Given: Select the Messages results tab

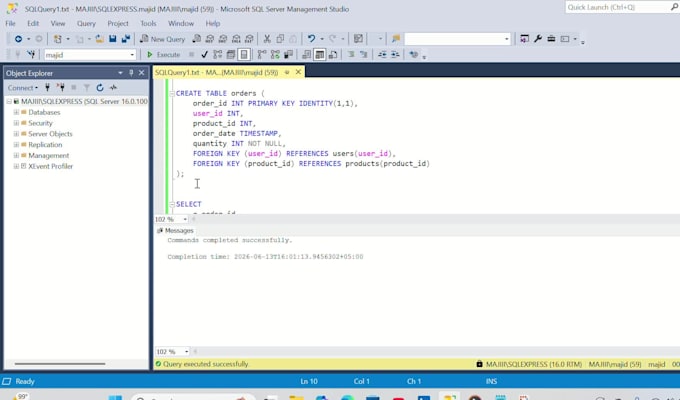Looking at the screenshot, I should [176, 231].
